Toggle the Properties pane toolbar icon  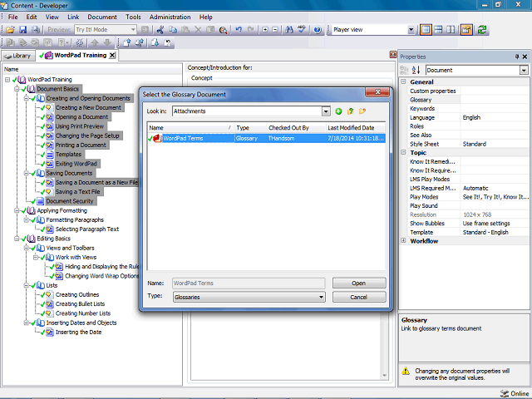point(466,30)
